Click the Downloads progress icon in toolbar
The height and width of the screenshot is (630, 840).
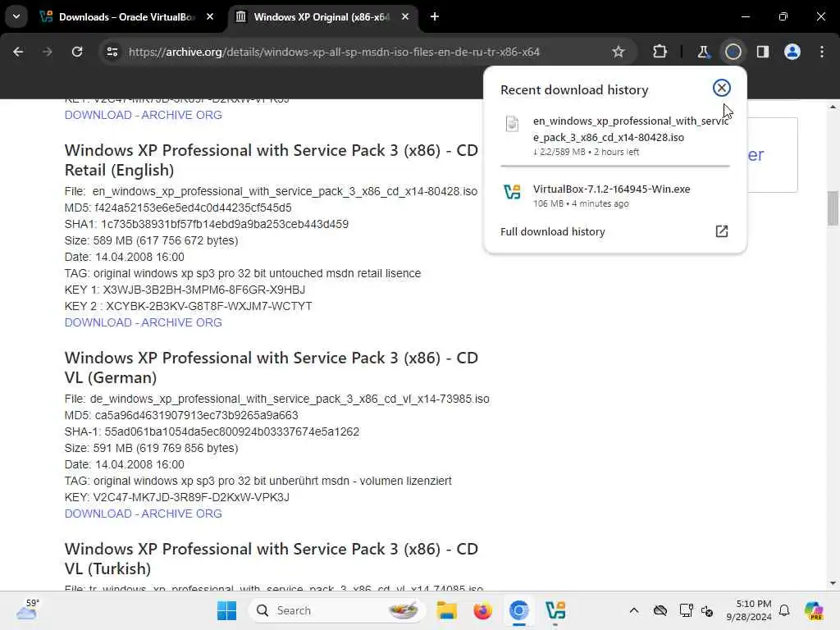coord(733,52)
